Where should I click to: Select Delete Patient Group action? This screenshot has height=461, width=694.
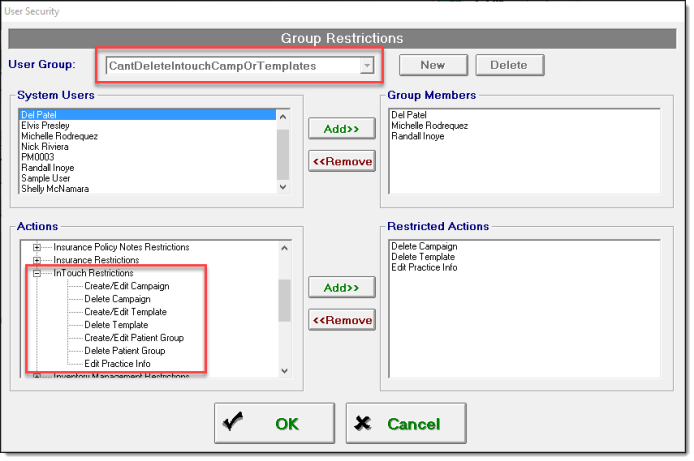(x=124, y=351)
